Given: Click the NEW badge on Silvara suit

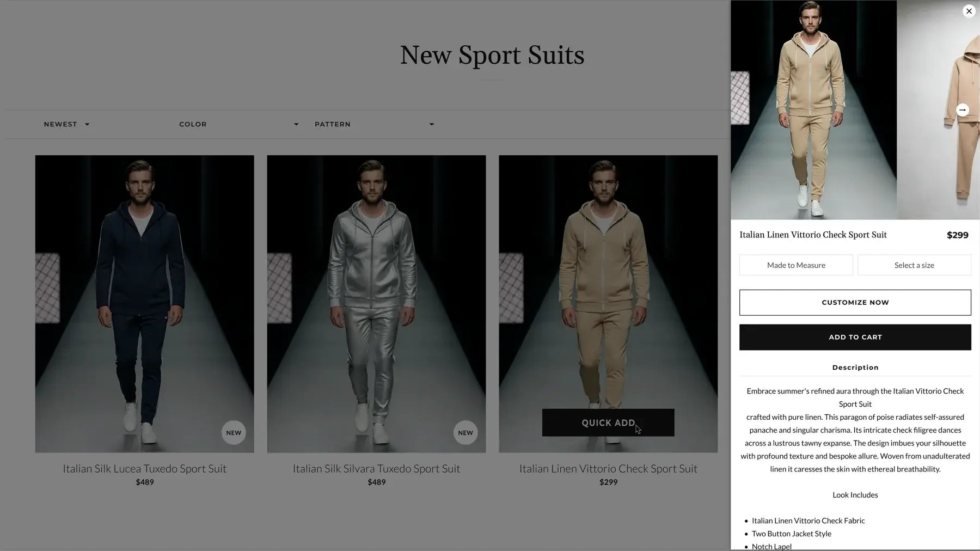Looking at the screenshot, I should point(465,433).
